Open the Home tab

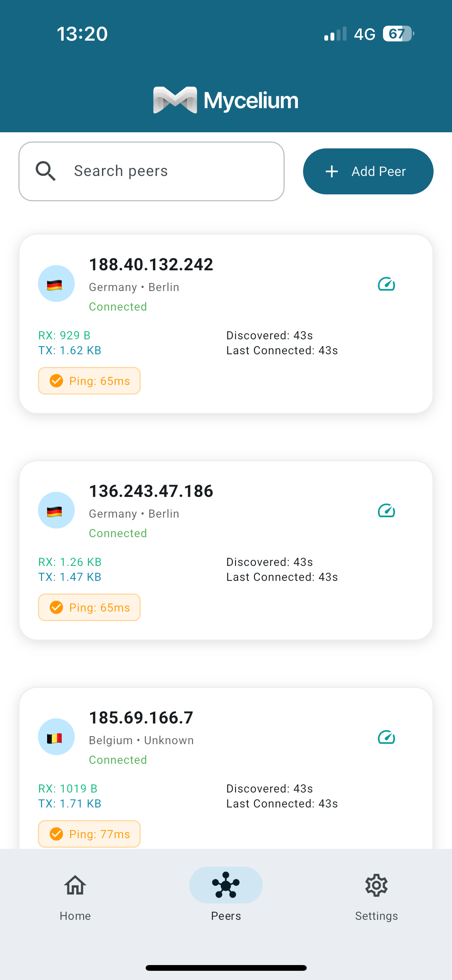[75, 897]
